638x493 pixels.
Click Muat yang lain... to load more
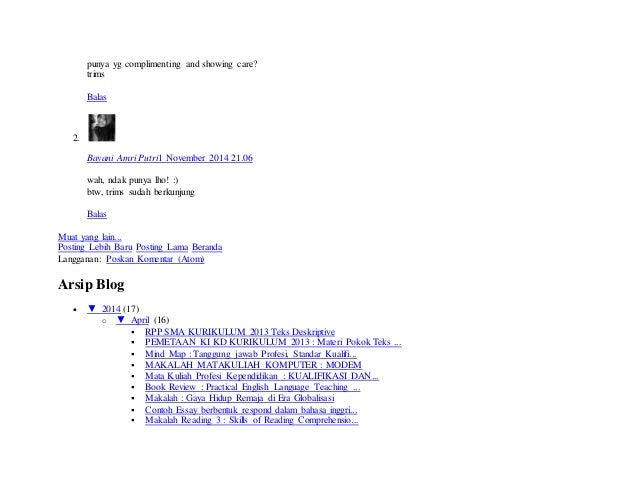point(90,237)
